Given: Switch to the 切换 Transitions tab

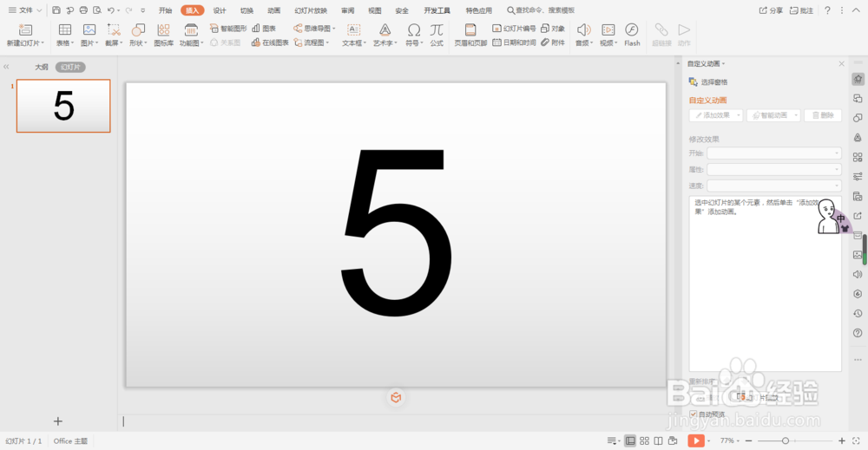Looking at the screenshot, I should pyautogui.click(x=247, y=10).
